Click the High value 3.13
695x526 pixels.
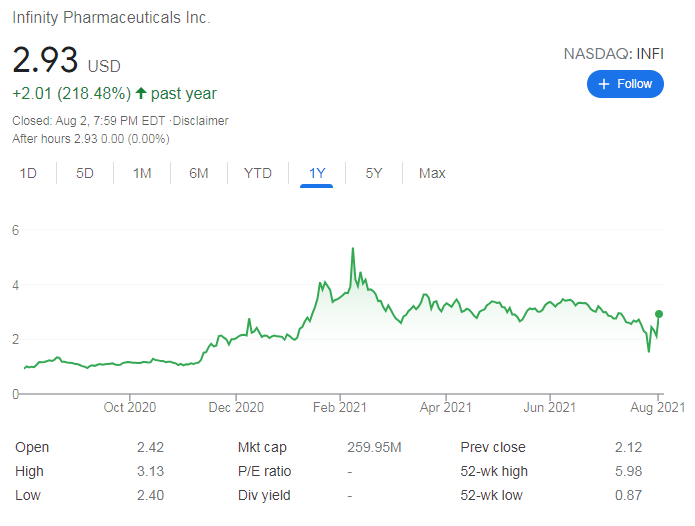point(150,471)
